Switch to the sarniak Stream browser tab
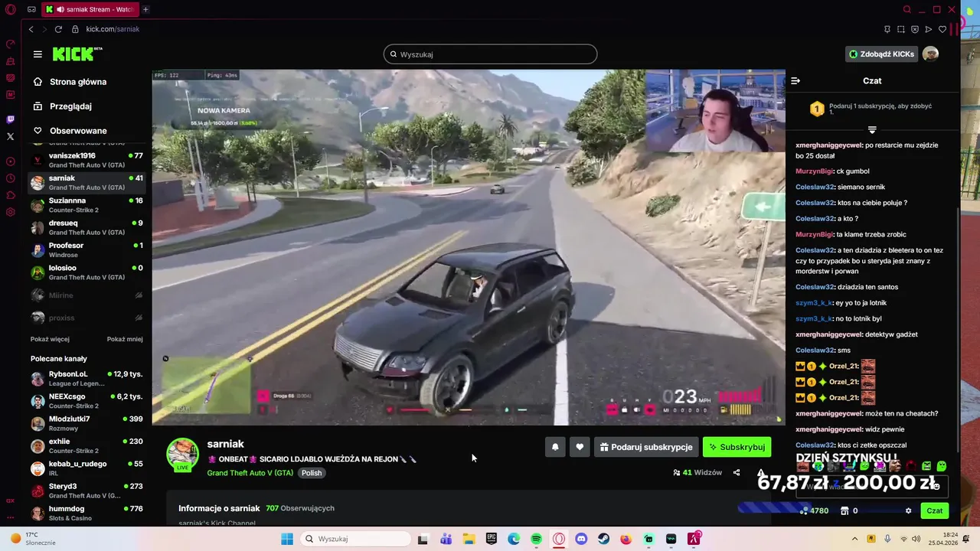Image resolution: width=980 pixels, height=551 pixels. point(89,9)
